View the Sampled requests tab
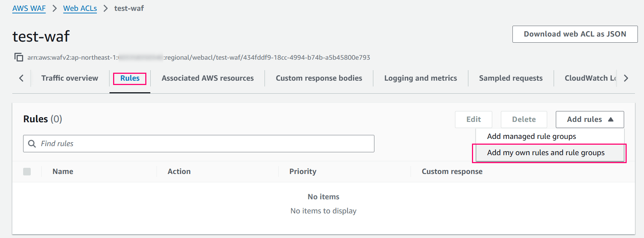Viewport: 644px width, 238px height. (511, 78)
